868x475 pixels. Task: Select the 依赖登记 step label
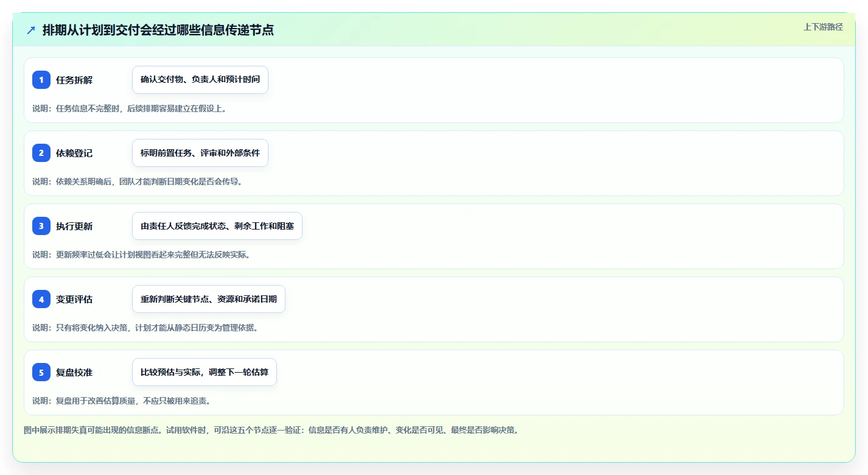coord(74,153)
